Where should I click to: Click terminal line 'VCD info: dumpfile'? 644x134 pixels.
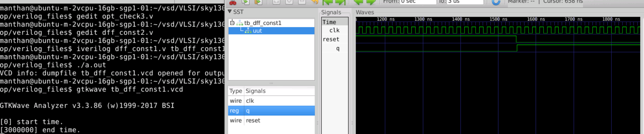(x=112, y=73)
